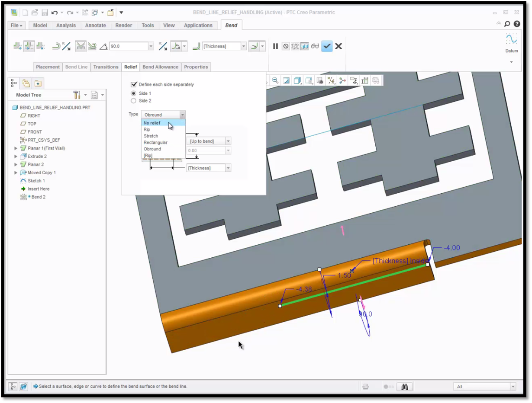
Task: Select the Side 1 radio button
Action: 133,93
